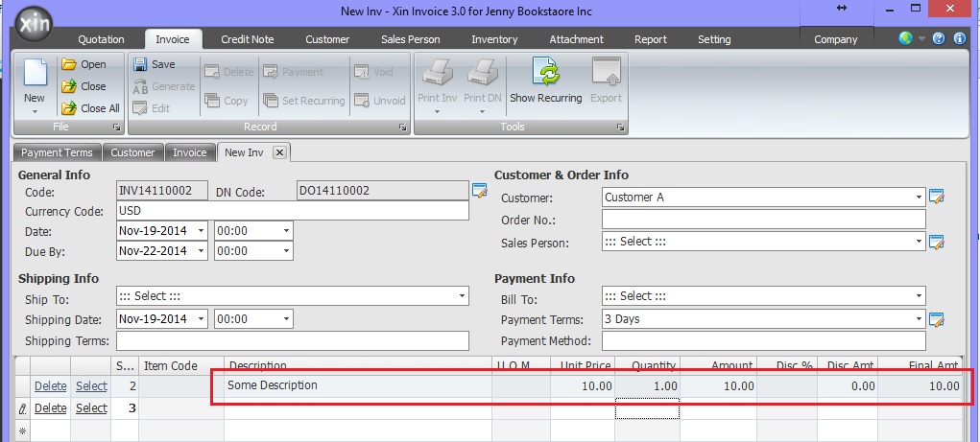Click the globe language icon
Viewport: 980px width, 442px height.
[906, 38]
